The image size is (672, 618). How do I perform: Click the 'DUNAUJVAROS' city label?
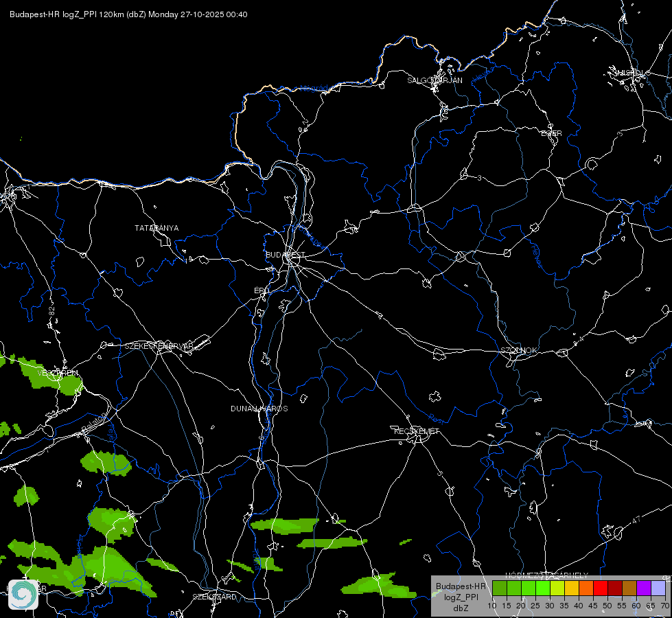[x=259, y=409]
